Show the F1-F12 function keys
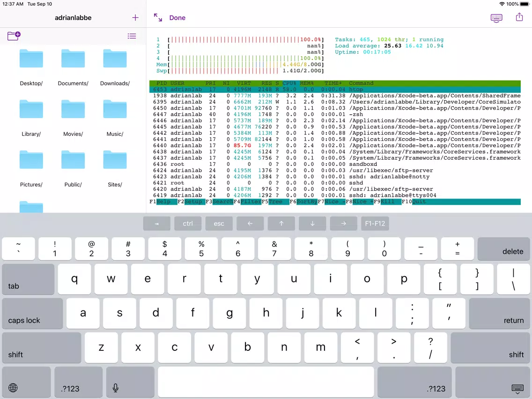This screenshot has width=532, height=399. tap(375, 223)
